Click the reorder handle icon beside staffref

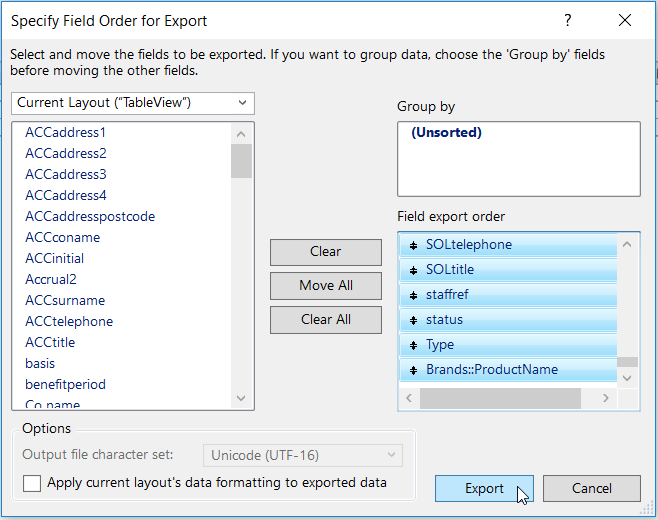point(412,295)
